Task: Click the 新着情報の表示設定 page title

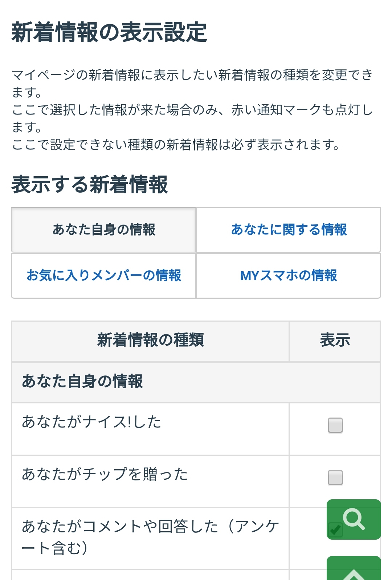Action: (109, 33)
